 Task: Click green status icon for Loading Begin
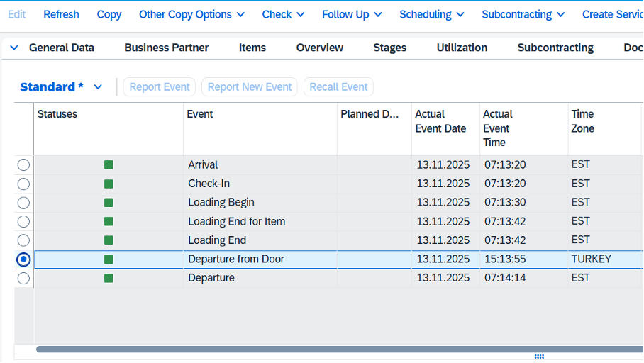pyautogui.click(x=109, y=203)
